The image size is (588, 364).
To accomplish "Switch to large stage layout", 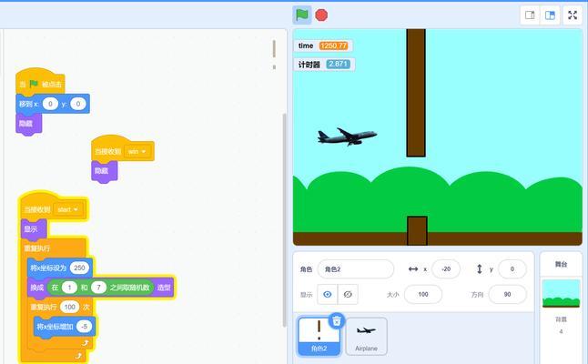I will (x=550, y=15).
